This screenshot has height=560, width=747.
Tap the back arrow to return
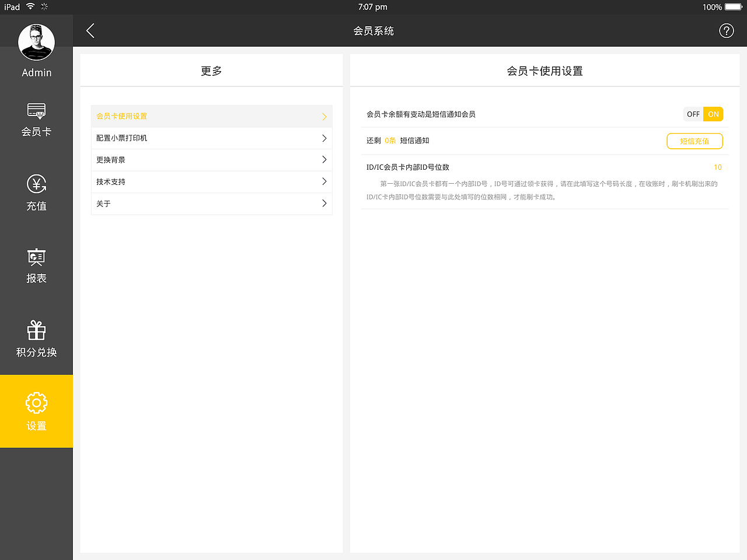[x=90, y=30]
